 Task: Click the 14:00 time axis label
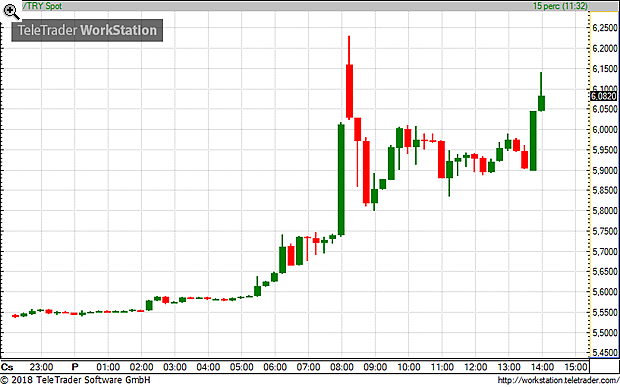point(542,366)
